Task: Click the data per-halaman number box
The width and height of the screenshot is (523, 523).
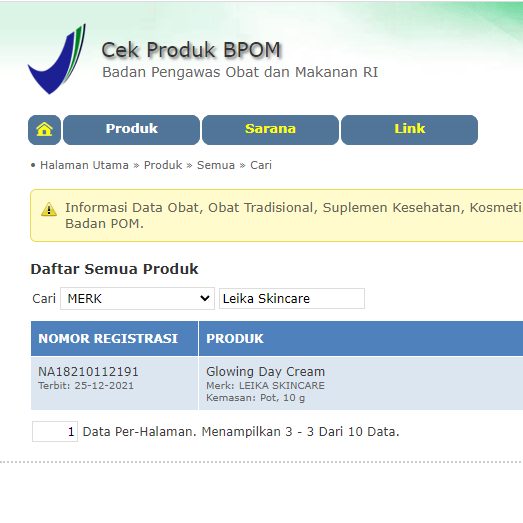Action: pos(55,432)
